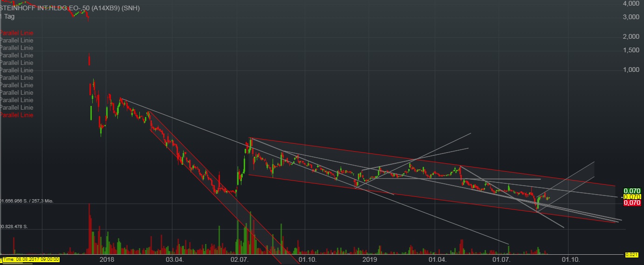Click the 01.656.956 S. / 257,3 Mio. volume label

27,201
